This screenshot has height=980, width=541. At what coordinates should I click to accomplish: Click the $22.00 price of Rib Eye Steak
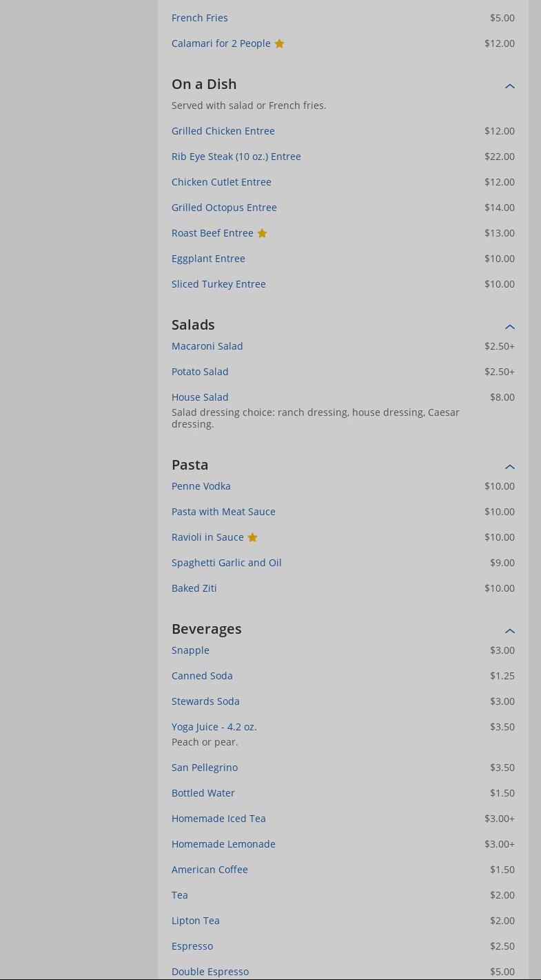(499, 157)
